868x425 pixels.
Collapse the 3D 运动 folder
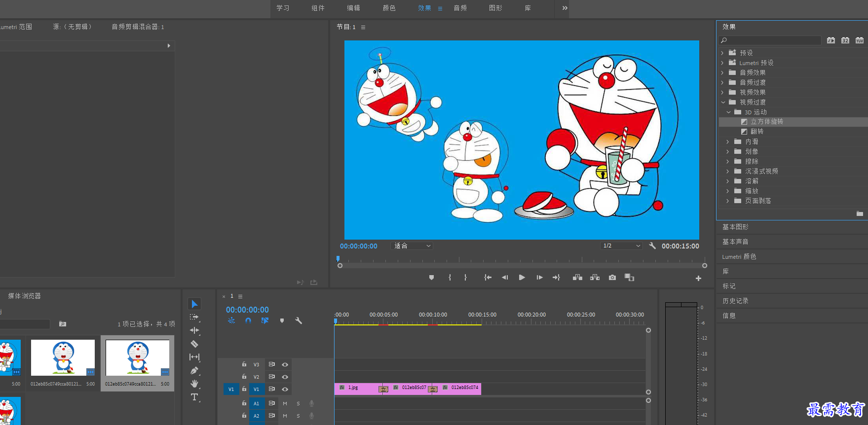coord(728,112)
